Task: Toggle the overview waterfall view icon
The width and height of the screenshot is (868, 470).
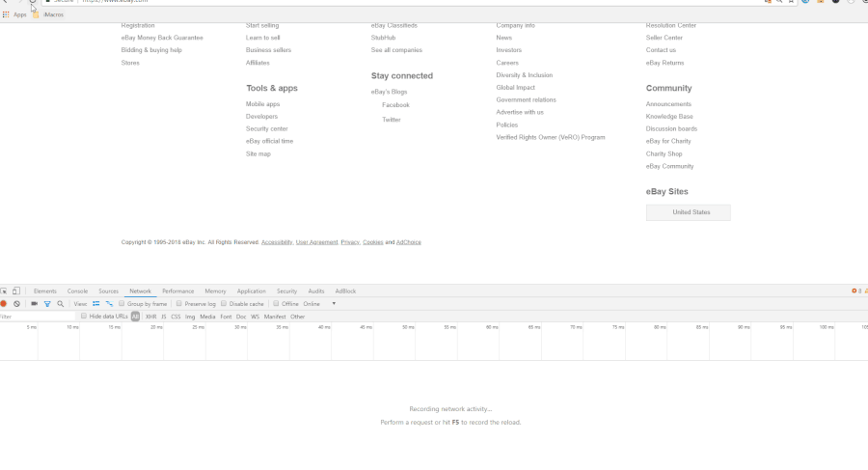Action: coord(109,304)
